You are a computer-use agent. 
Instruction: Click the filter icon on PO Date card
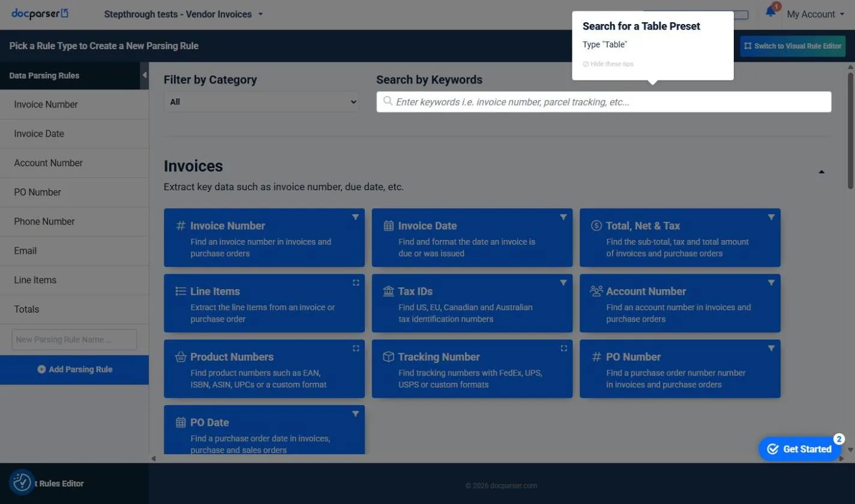355,413
